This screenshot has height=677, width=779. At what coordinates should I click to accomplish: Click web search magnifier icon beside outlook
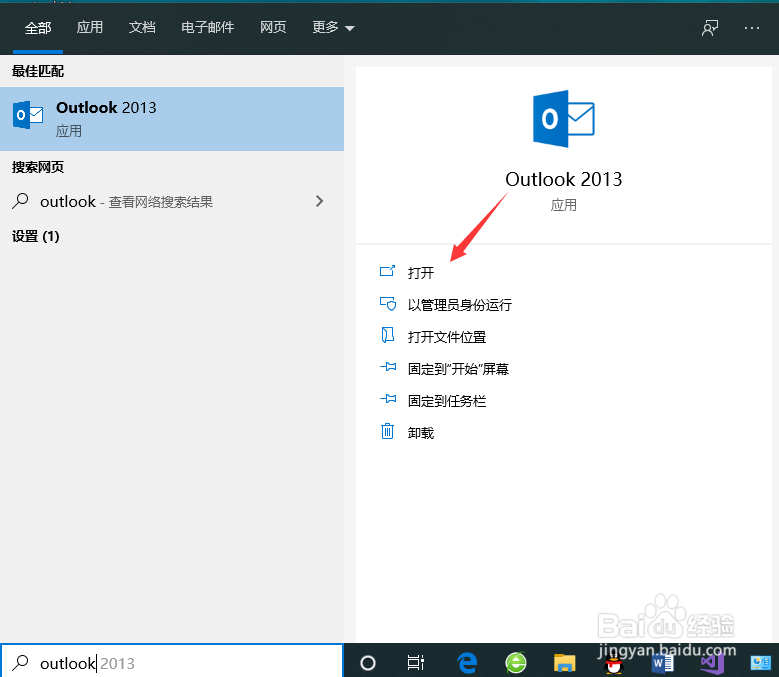(20, 201)
